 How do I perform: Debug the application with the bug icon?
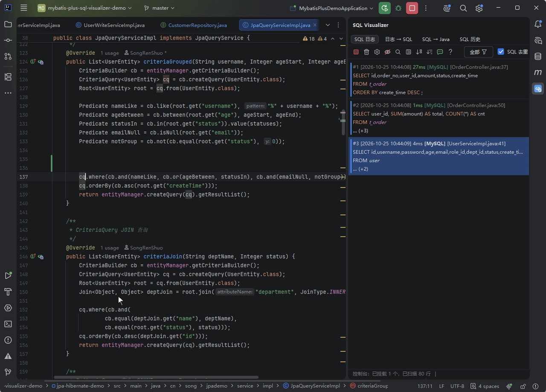point(398,8)
